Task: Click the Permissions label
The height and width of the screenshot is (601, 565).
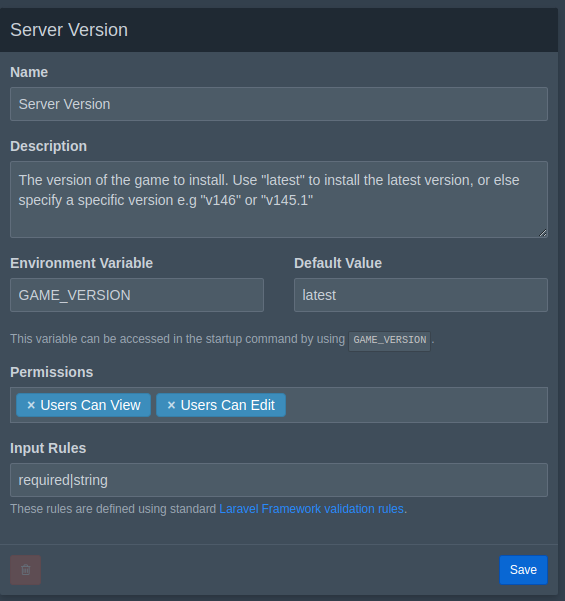Action: (52, 372)
